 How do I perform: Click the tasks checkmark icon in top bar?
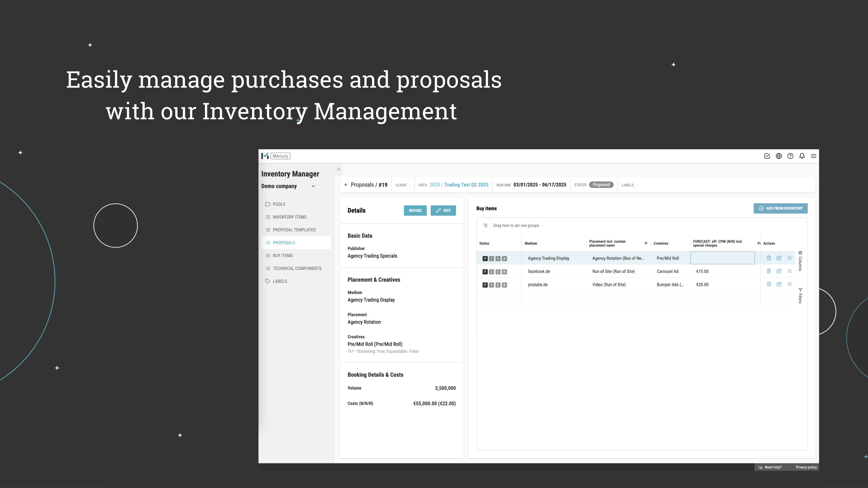pyautogui.click(x=767, y=156)
